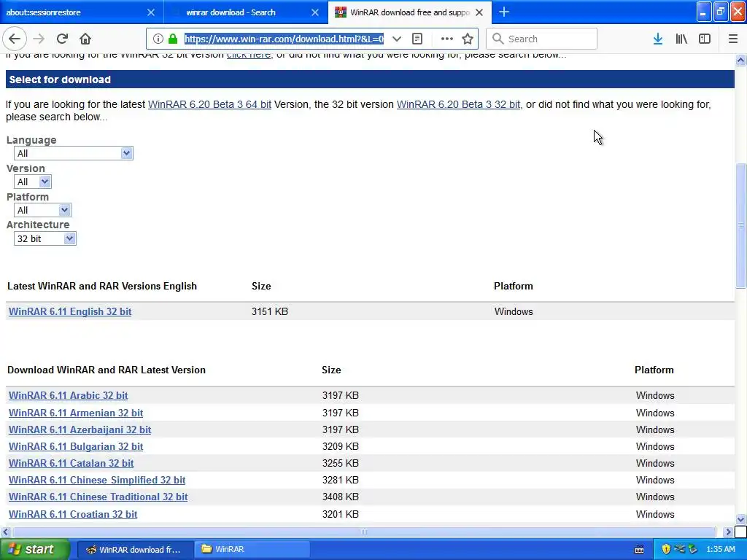Open the library icon
Image resolution: width=747 pixels, height=560 pixels.
681,39
